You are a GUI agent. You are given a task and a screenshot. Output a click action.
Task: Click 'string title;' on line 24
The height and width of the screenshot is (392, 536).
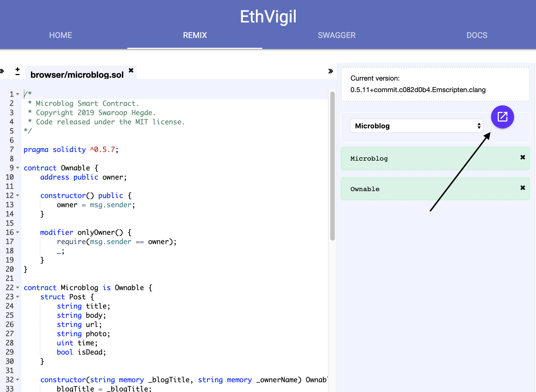click(83, 306)
